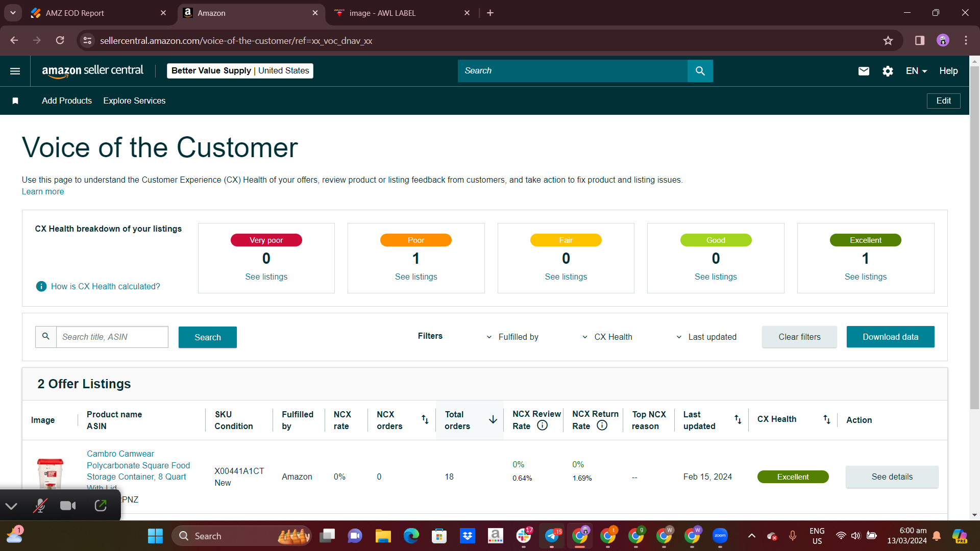Click the Search button beside title filter
The width and height of the screenshot is (980, 551).
pos(208,337)
